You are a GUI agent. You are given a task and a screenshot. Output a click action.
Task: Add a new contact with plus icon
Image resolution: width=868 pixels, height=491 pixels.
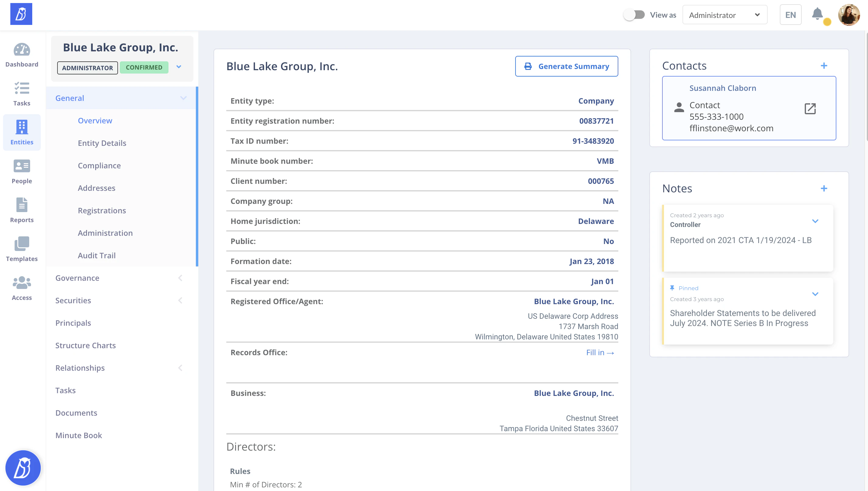(824, 65)
